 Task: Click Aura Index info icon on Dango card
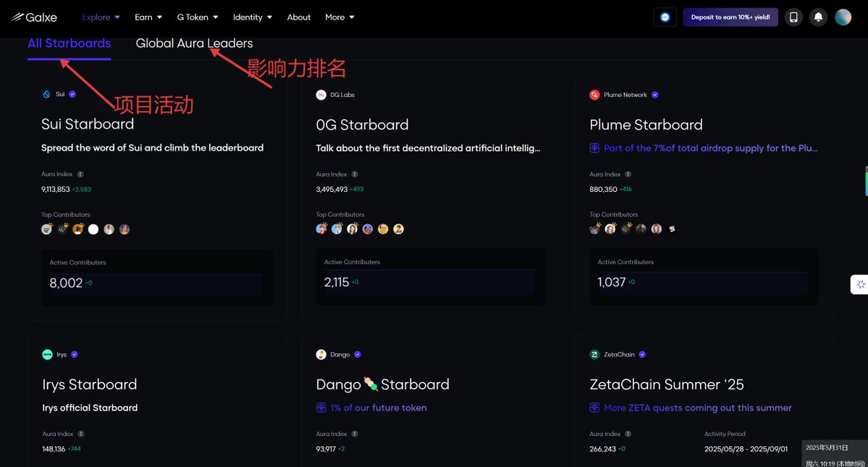point(355,434)
